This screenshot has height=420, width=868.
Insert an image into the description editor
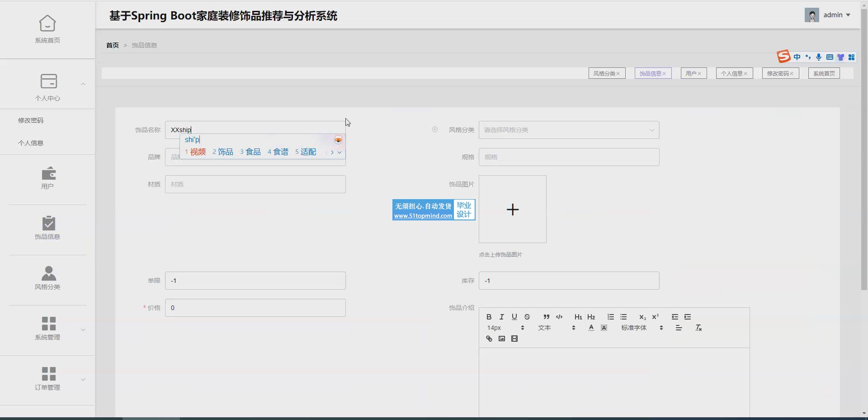coord(501,339)
